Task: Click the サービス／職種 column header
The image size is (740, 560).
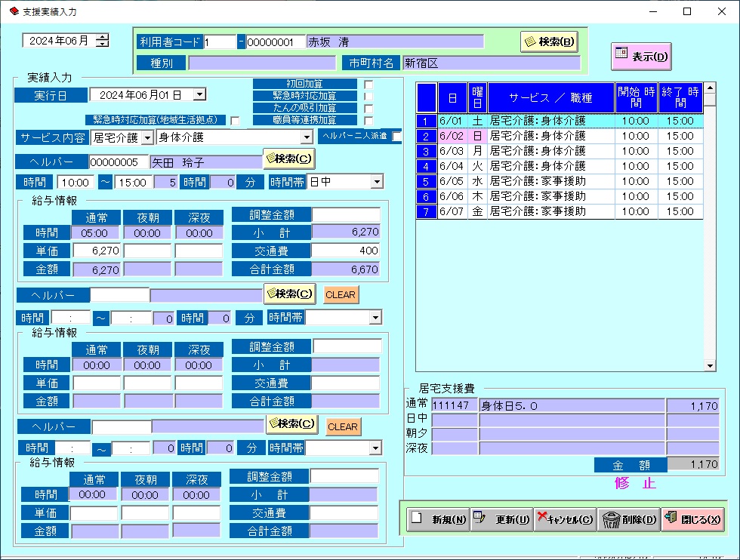Action: [x=550, y=97]
